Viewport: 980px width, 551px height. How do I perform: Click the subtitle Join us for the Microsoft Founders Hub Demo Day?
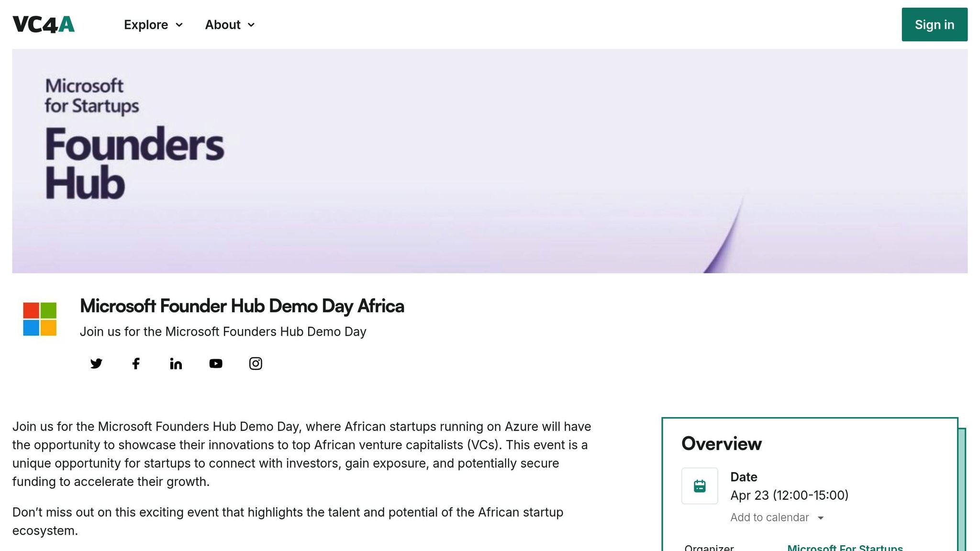(223, 331)
